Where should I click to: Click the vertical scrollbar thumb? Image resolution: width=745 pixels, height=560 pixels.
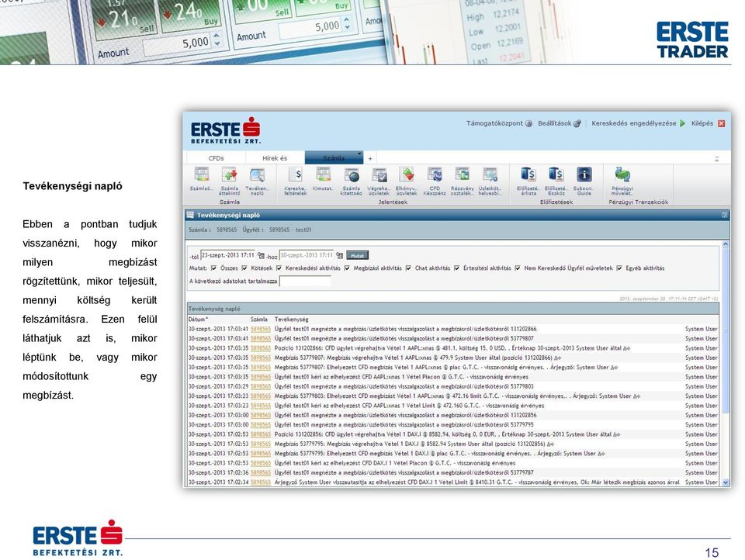pyautogui.click(x=726, y=330)
